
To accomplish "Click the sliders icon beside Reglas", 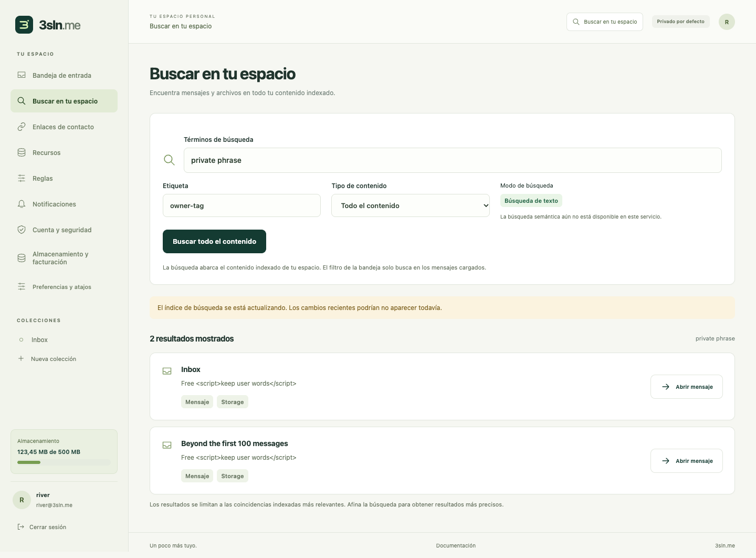I will pyautogui.click(x=22, y=178).
